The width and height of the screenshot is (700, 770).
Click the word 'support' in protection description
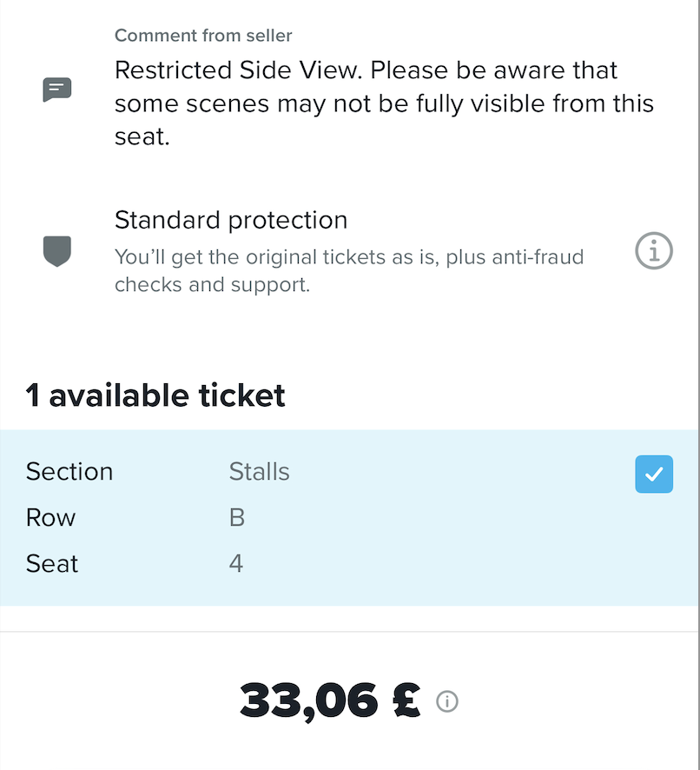[274, 284]
